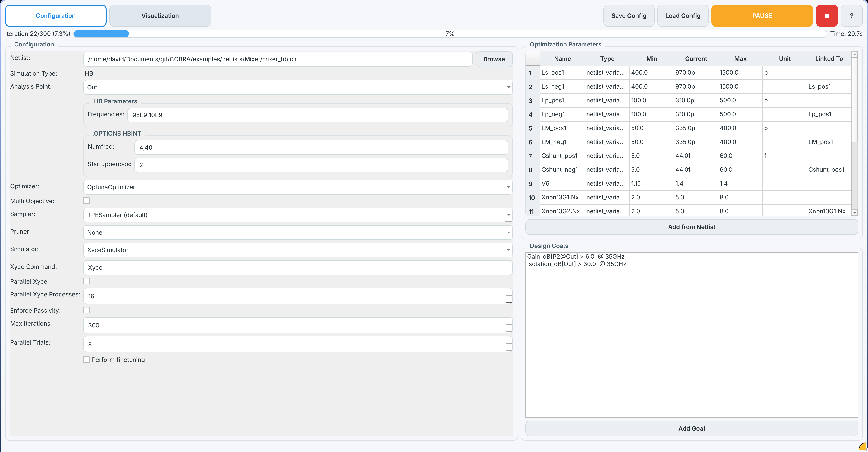Image resolution: width=868 pixels, height=452 pixels.
Task: Decrement Parallel Xyce Processes value
Action: pyautogui.click(x=509, y=299)
